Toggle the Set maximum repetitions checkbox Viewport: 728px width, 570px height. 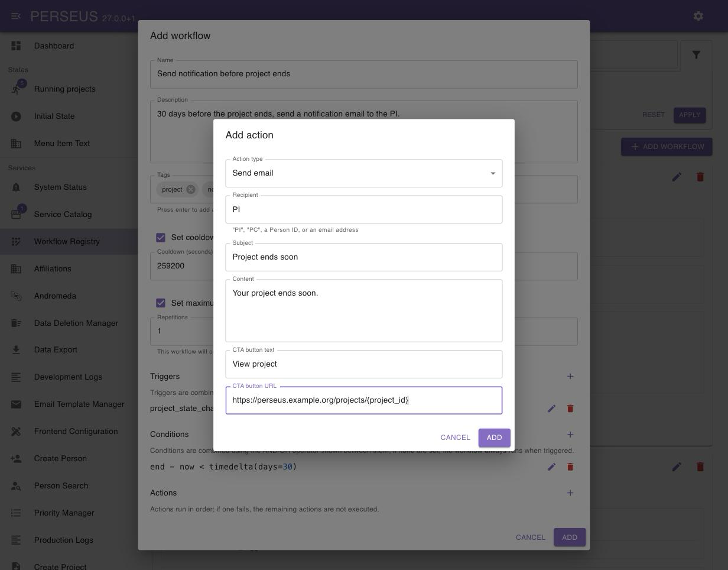(161, 303)
